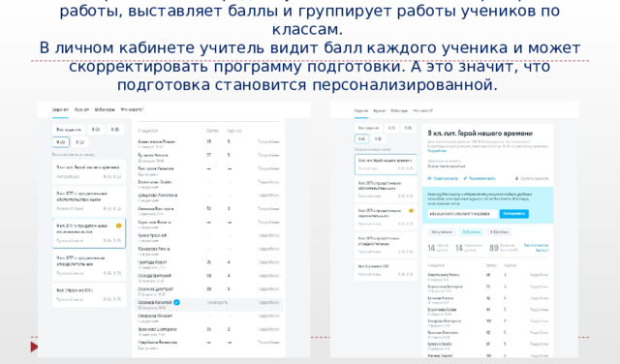Open the highlighted Герой нашего времени card in right screenshot
The image size is (620, 364).
386,165
